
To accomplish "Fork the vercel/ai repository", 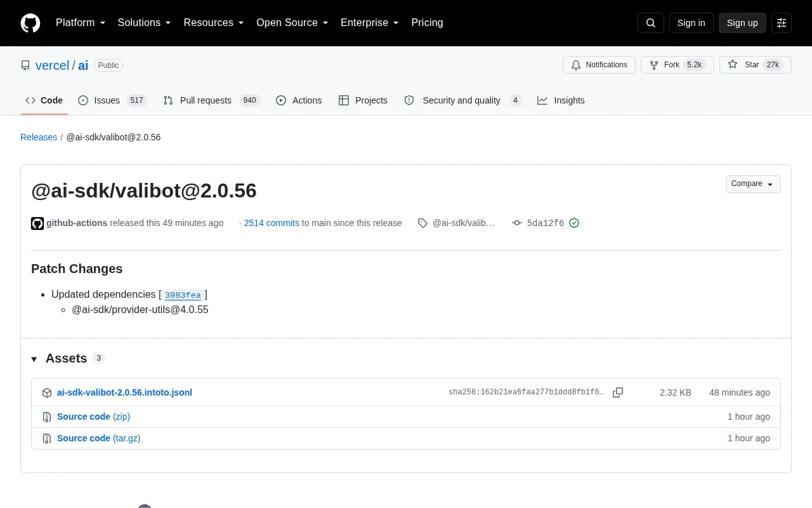I will pos(677,65).
